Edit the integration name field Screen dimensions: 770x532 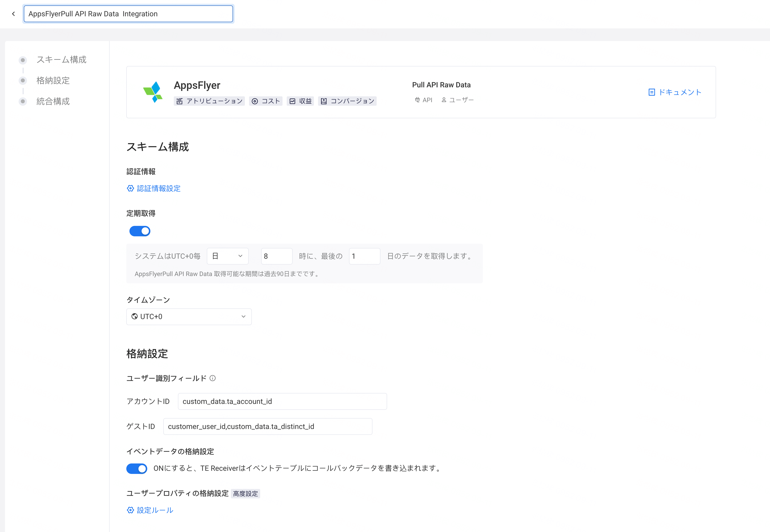click(x=128, y=14)
